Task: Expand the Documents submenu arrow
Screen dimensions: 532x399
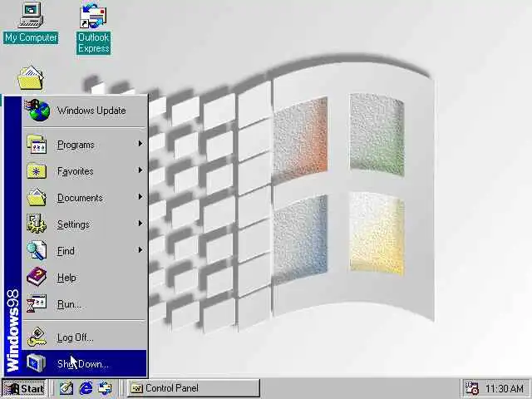Action: tap(140, 197)
